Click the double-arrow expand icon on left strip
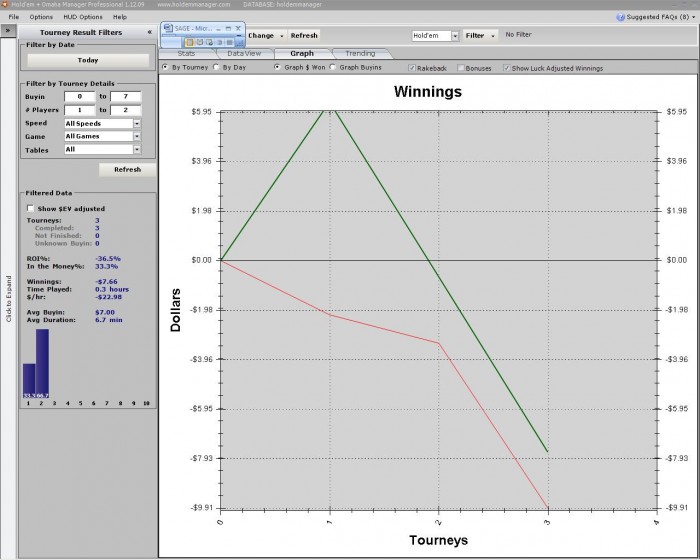700x560 pixels. (8, 31)
